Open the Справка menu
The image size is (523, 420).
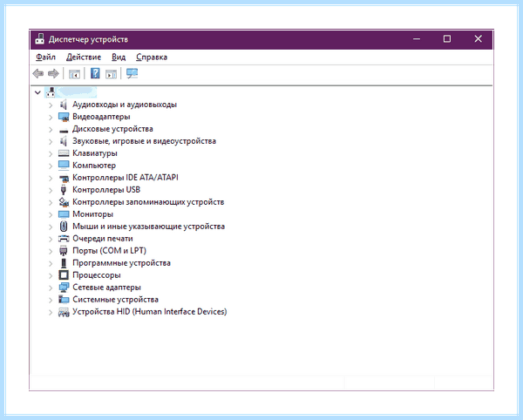(152, 57)
